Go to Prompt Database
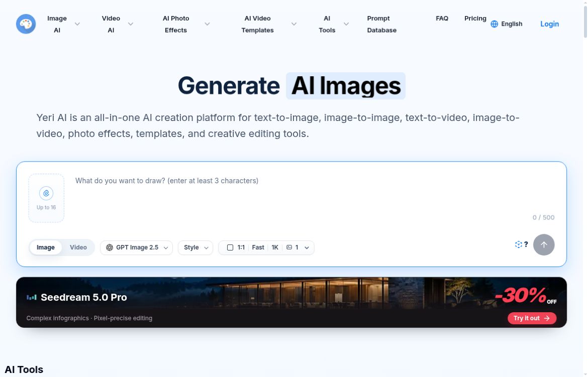Image resolution: width=588 pixels, height=377 pixels. click(x=382, y=24)
